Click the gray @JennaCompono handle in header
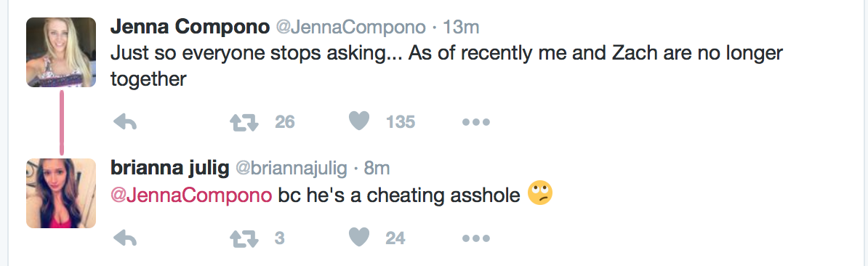 click(x=350, y=27)
